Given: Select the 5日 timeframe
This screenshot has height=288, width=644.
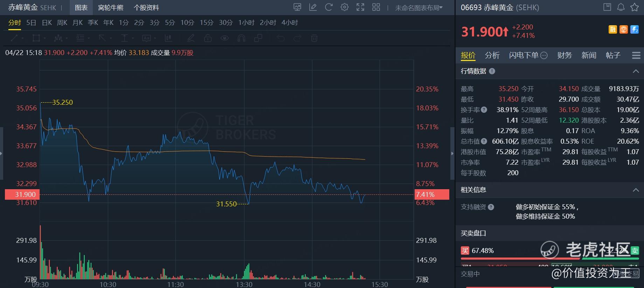Looking at the screenshot, I should point(31,23).
